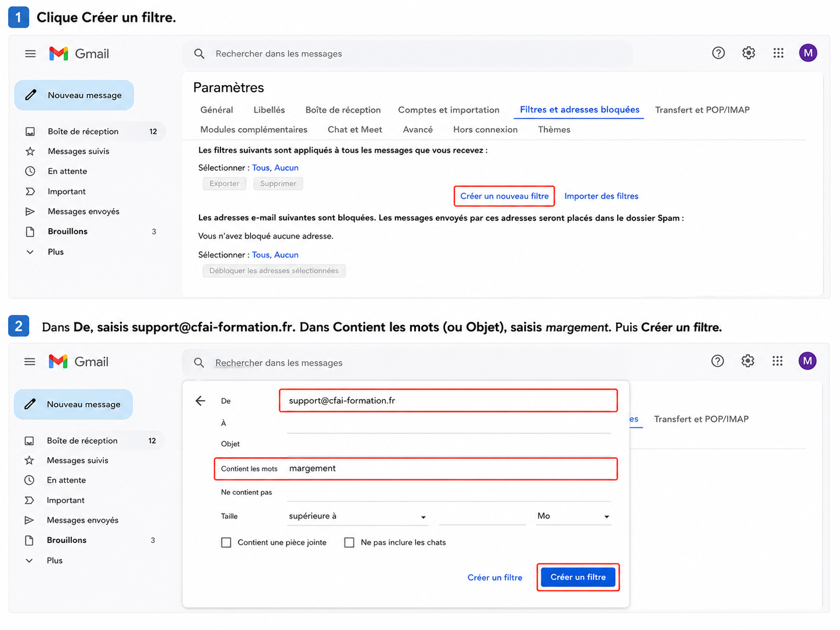
Task: Click Débloquer les adresses sélectionnées button
Action: coord(274,271)
